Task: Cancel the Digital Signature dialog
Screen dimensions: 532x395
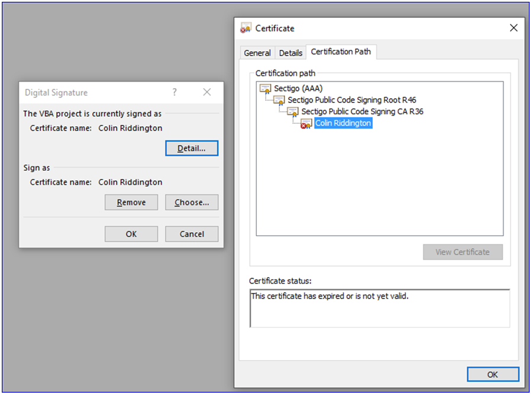Action: [192, 234]
